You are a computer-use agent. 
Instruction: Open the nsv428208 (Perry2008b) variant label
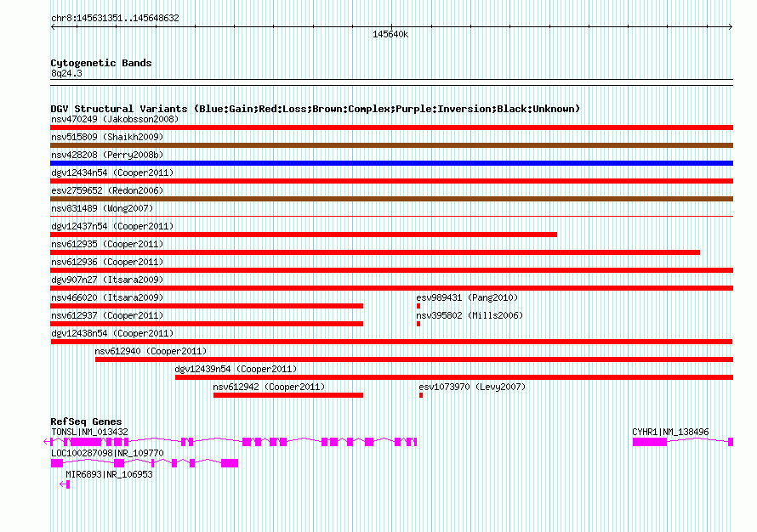point(107,155)
